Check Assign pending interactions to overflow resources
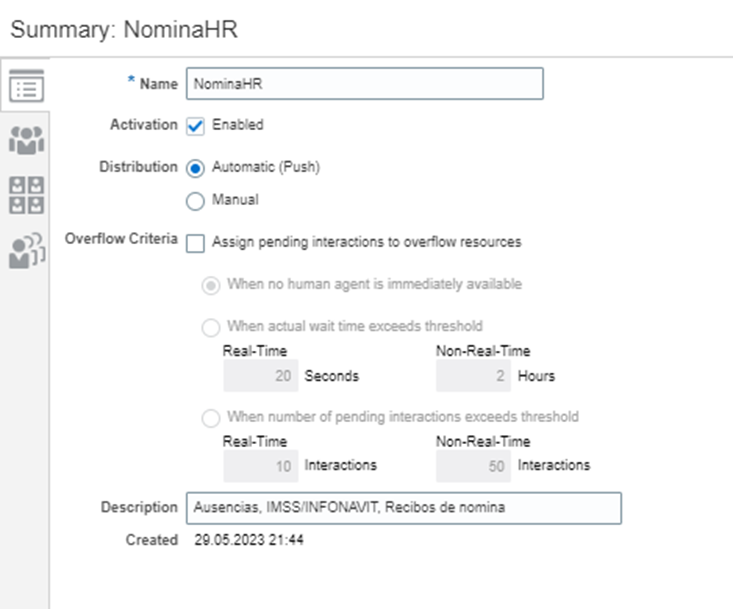 [195, 244]
